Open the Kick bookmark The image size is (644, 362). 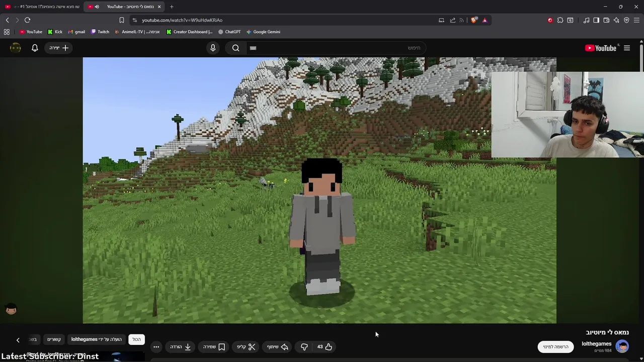click(55, 32)
